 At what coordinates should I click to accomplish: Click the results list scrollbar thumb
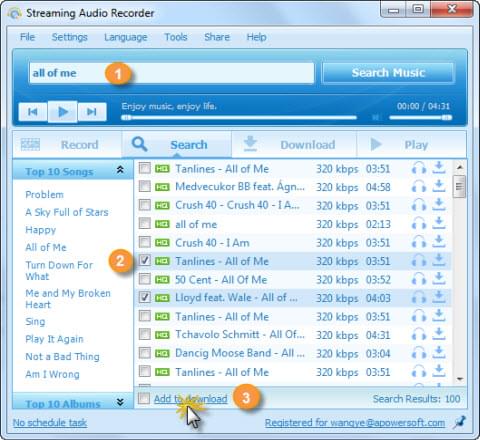pos(460,187)
